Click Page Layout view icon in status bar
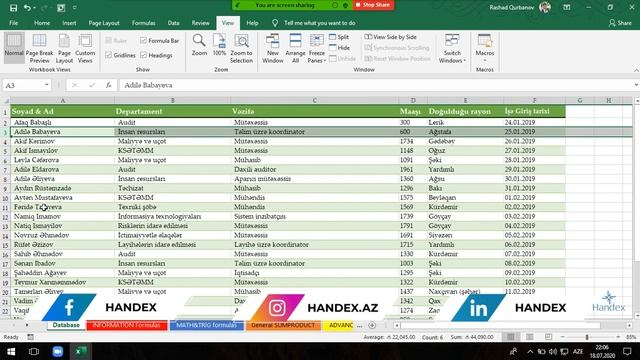640x360 pixels. click(529, 337)
